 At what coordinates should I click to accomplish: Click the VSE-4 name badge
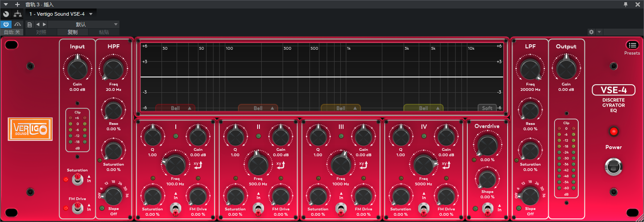613,90
